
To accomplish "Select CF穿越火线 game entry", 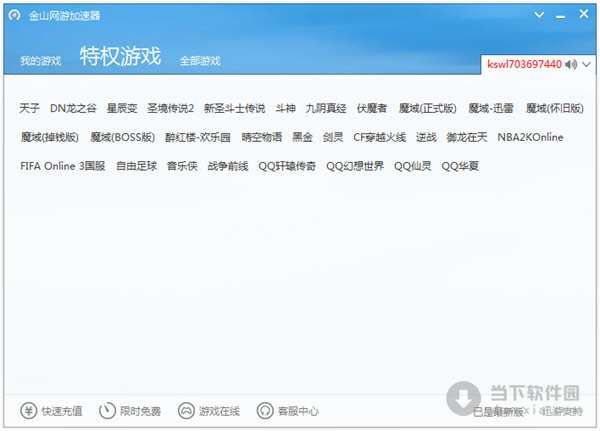I will (x=380, y=137).
